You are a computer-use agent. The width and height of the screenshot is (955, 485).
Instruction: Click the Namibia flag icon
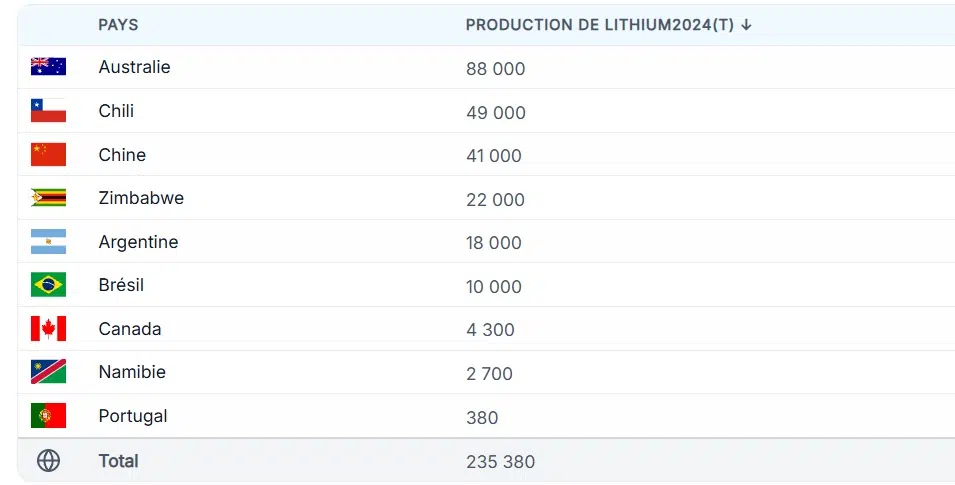click(48, 372)
